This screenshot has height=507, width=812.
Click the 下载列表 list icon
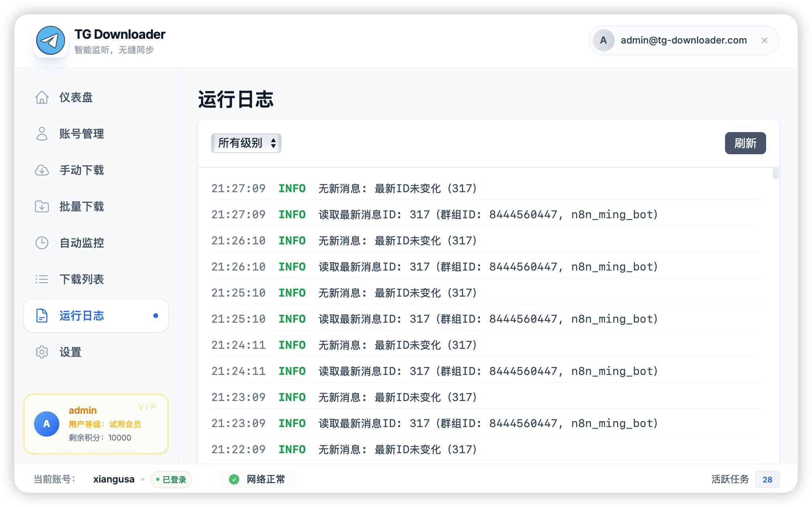coord(42,279)
